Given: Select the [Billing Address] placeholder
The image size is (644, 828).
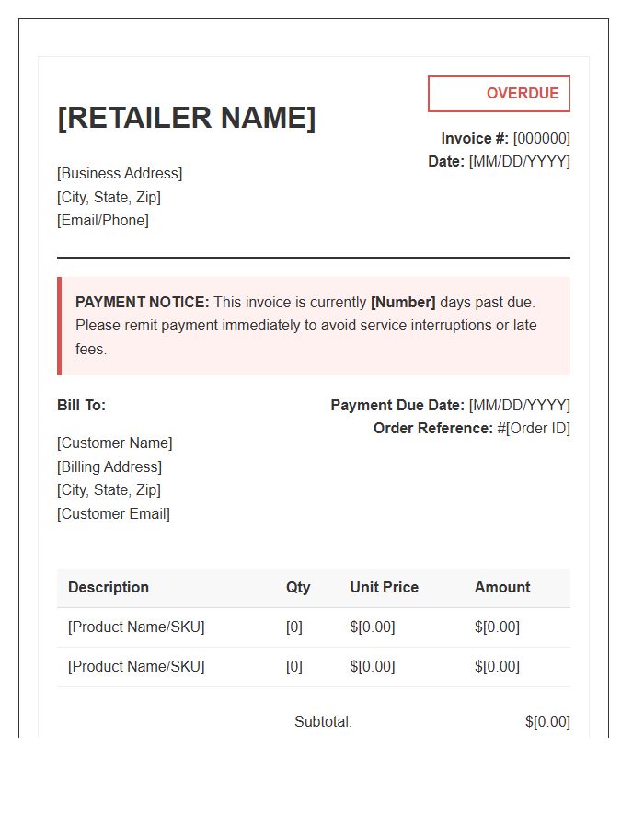Looking at the screenshot, I should tap(109, 466).
